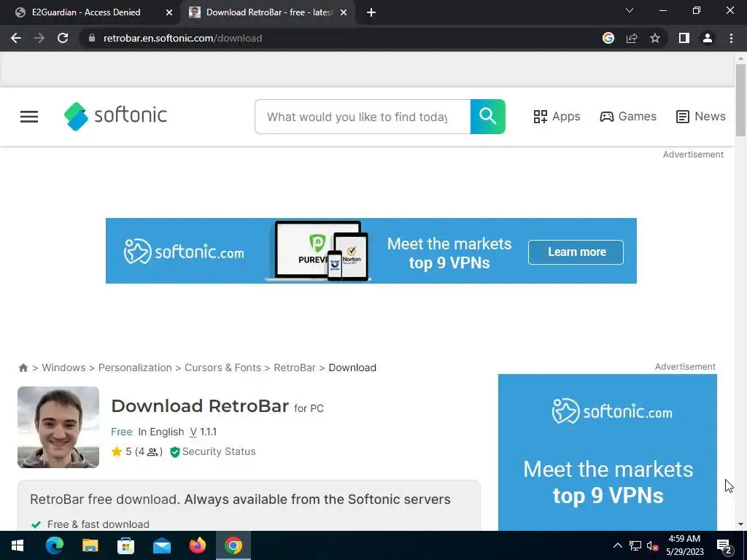
Task: Open Windows breadcrumb link
Action: 64,367
